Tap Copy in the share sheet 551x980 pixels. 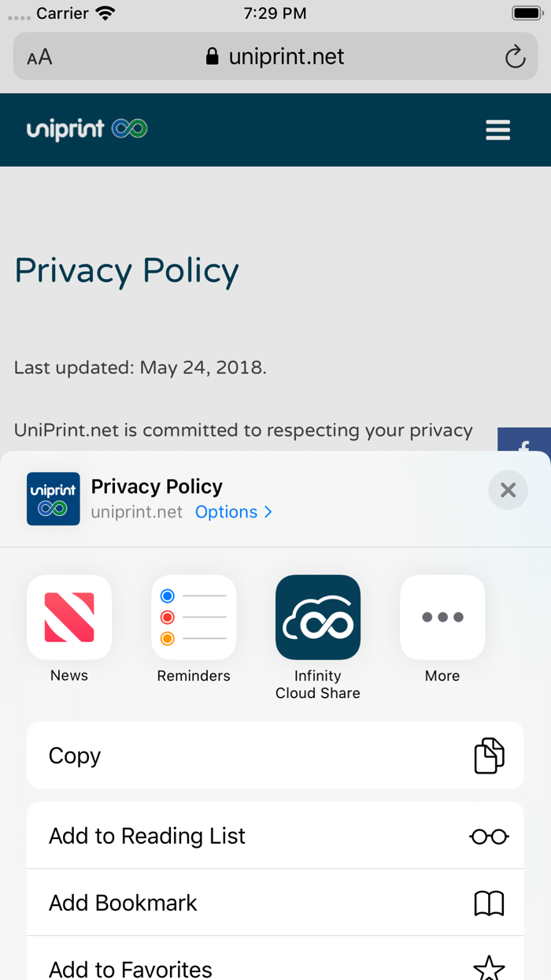(75, 755)
